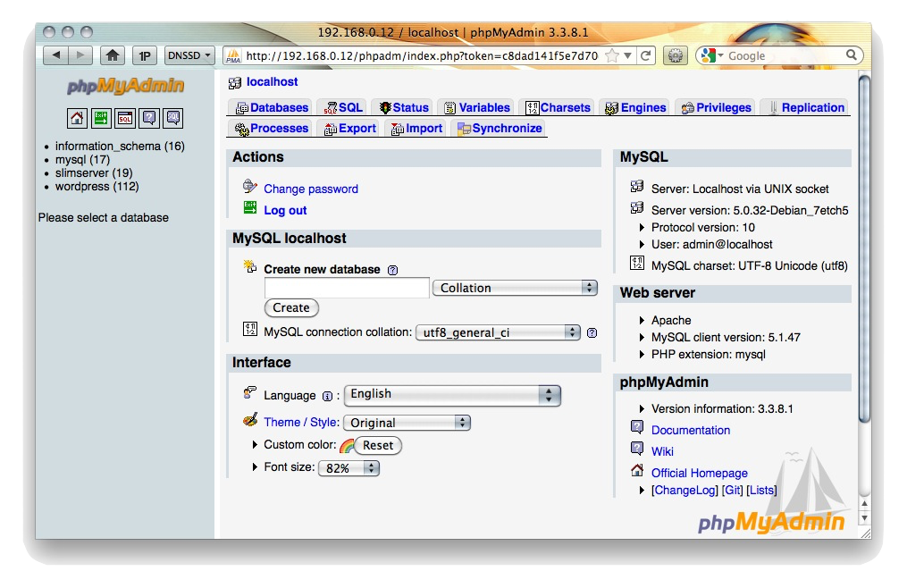Open phpMyAdmin documentation sidebar icon
Screen dimensions: 907x588
(x=149, y=118)
